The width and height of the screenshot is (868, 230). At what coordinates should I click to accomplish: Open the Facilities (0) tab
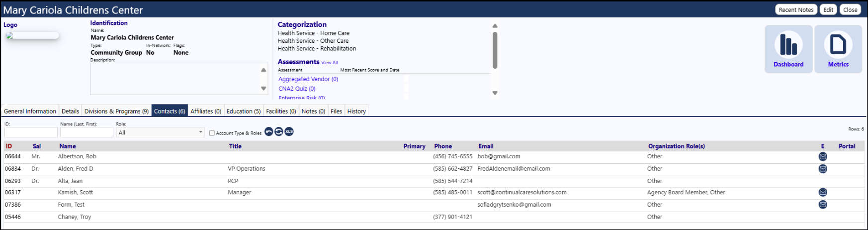(281, 111)
